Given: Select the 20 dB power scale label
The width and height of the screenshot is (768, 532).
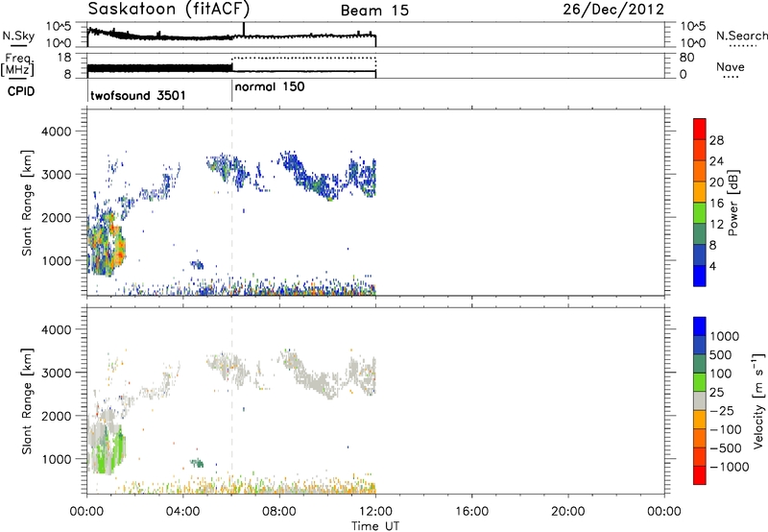Looking at the screenshot, I should point(716,182).
